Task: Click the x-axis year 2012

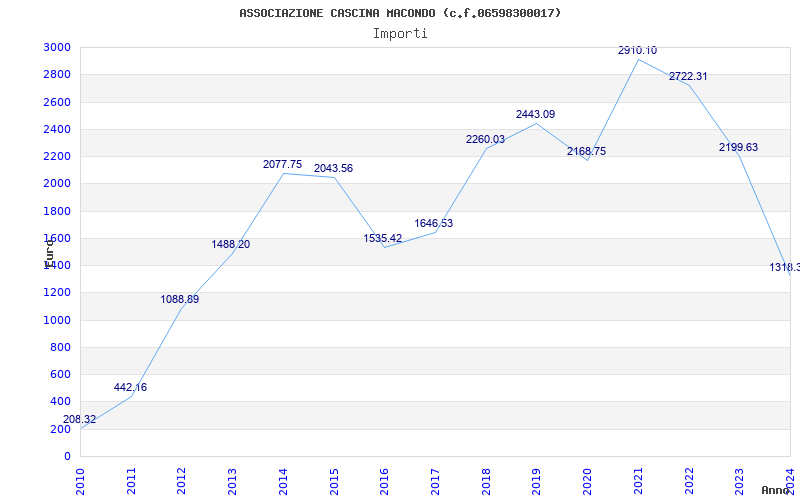Action: (x=182, y=482)
